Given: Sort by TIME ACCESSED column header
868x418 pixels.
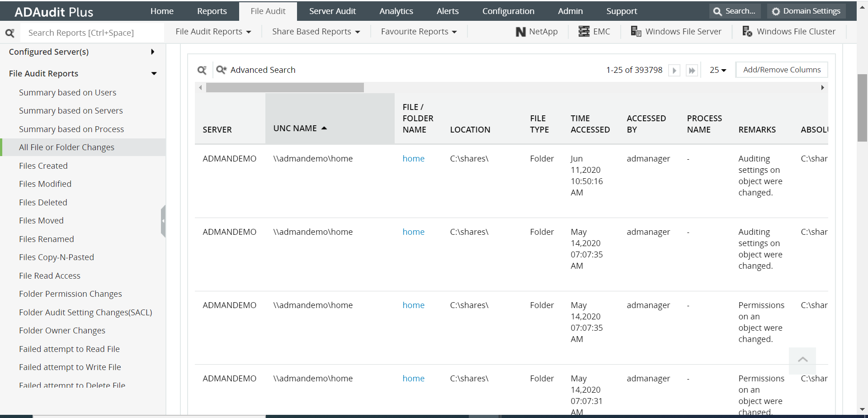Looking at the screenshot, I should coord(590,124).
